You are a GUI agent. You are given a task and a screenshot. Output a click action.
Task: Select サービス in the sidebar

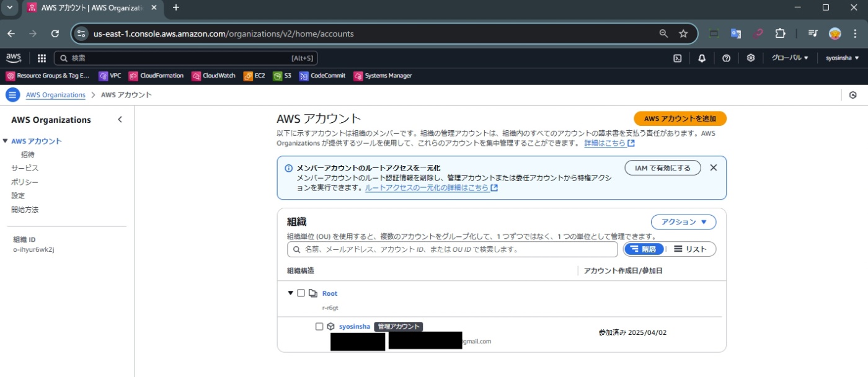pos(25,168)
